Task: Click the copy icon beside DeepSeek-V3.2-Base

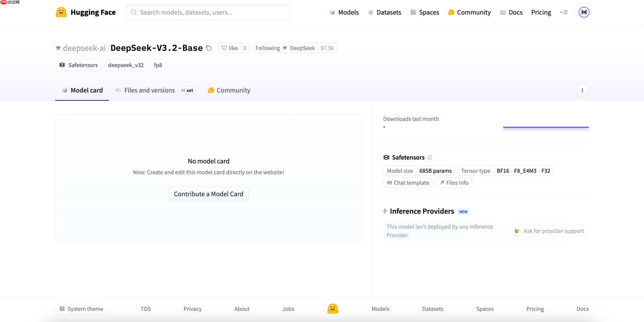Action: [x=209, y=48]
